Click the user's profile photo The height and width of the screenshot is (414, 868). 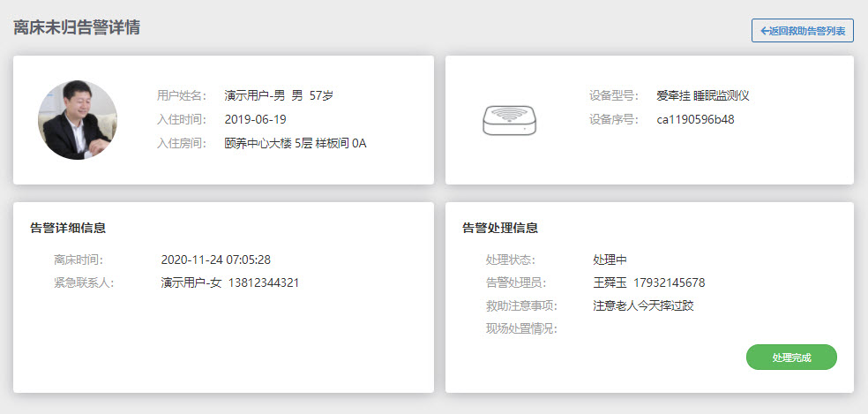(x=78, y=120)
